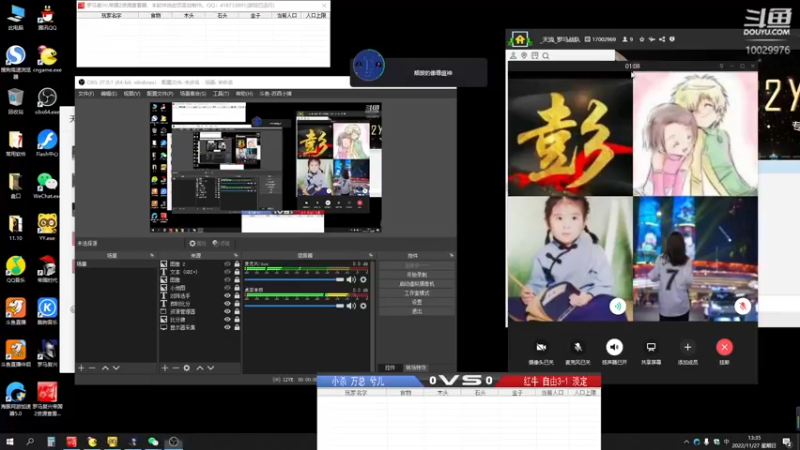Toggle visibility eye for 小地图 source
This screenshot has width=800, height=450.
tap(228, 288)
